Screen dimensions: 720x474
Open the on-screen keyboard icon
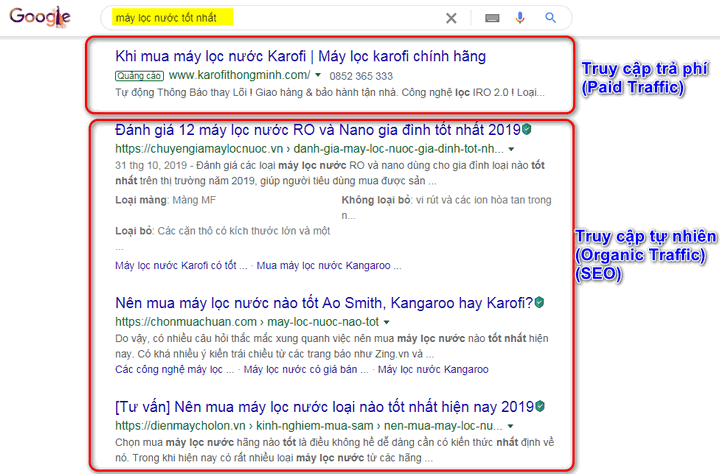[x=492, y=18]
